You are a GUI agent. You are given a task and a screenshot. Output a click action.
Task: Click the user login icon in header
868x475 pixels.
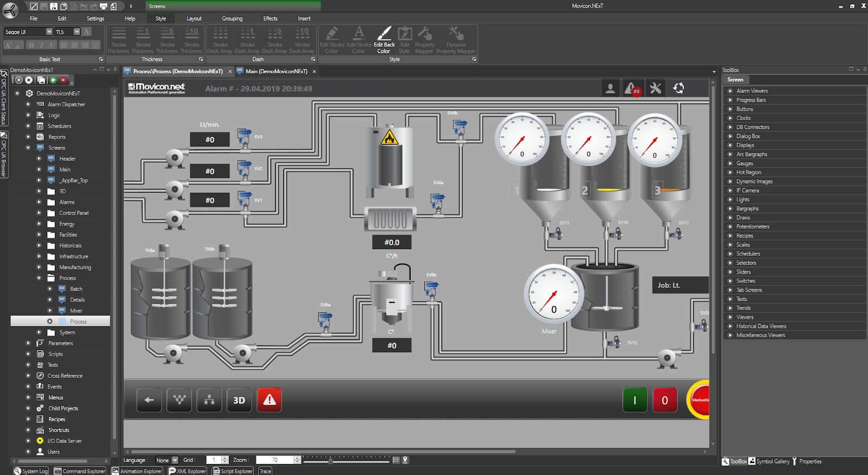click(x=610, y=88)
